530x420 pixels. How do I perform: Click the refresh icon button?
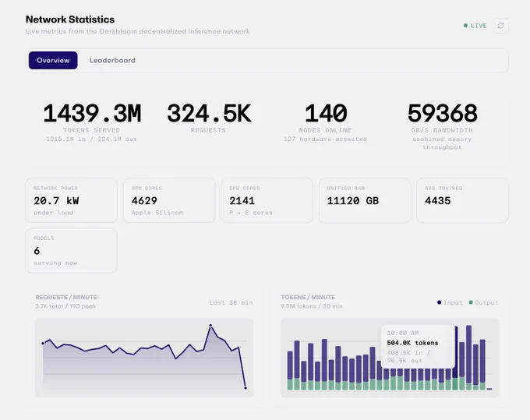[x=500, y=26]
